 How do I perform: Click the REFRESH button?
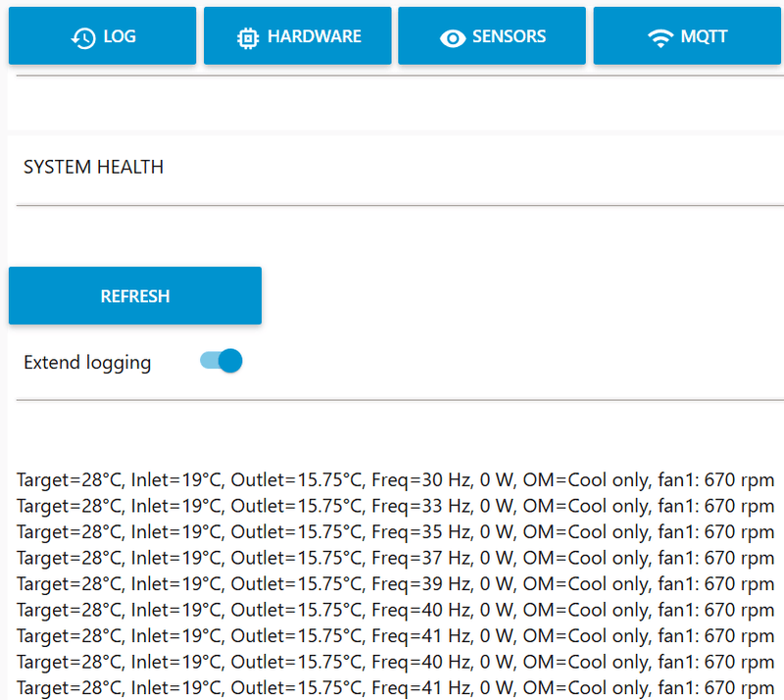135,296
